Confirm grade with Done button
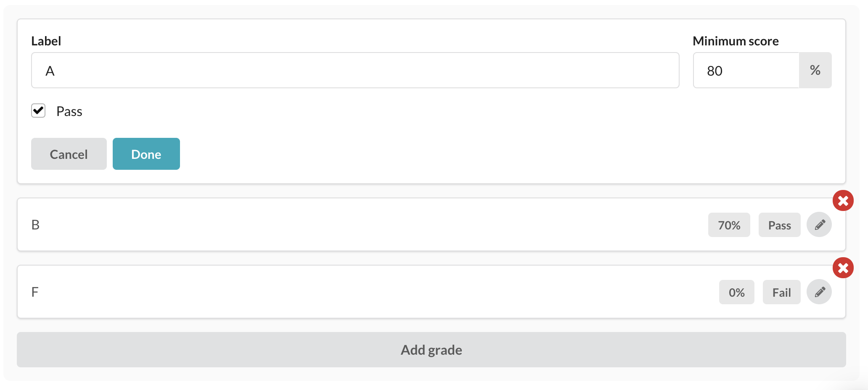This screenshot has height=390, width=868. [x=146, y=154]
